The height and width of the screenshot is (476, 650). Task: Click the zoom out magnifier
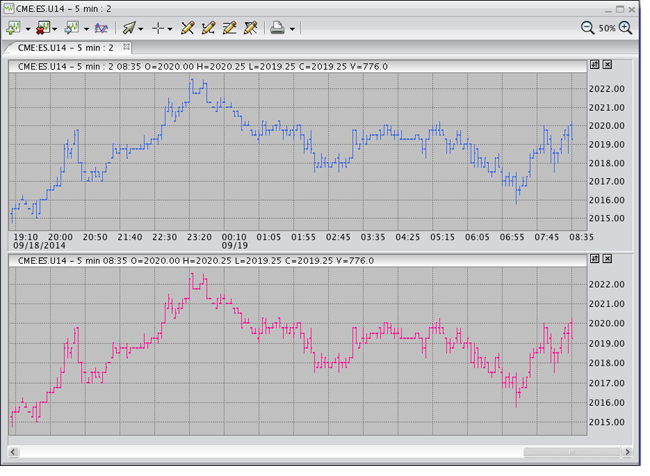(x=587, y=28)
